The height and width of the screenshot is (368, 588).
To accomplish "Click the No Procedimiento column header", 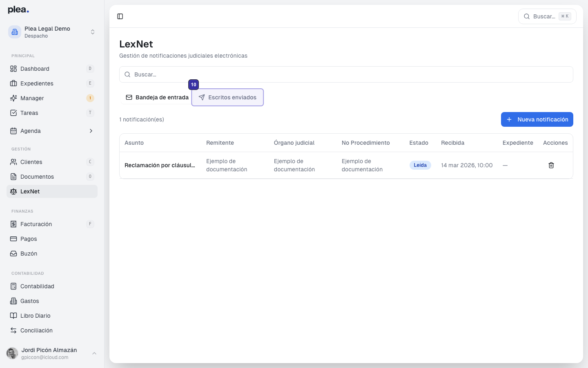I will pyautogui.click(x=366, y=143).
